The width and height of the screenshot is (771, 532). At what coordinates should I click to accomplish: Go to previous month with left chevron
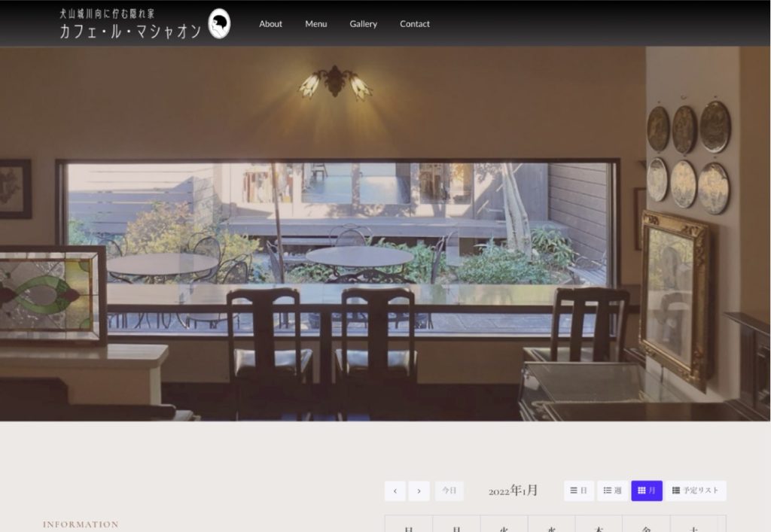395,491
